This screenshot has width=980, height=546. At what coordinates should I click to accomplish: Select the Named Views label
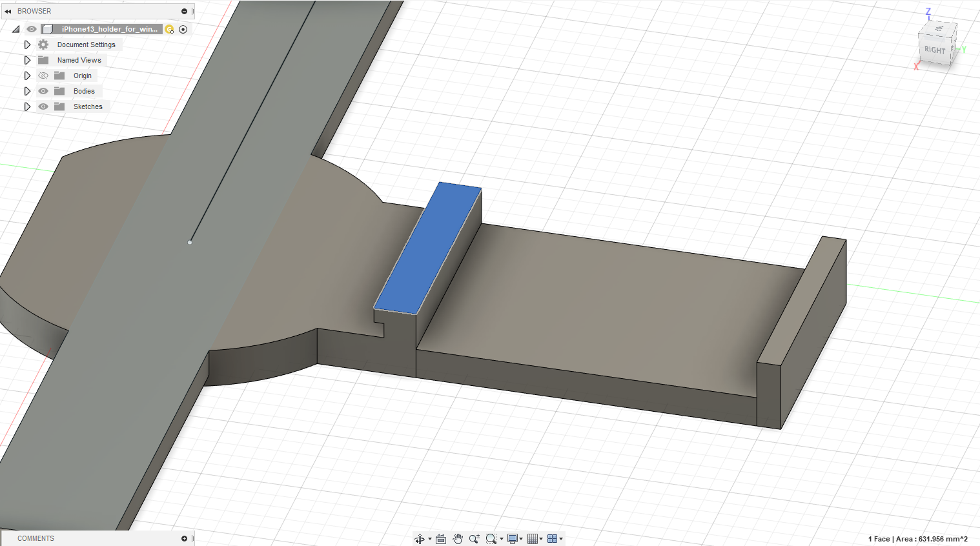pyautogui.click(x=79, y=60)
